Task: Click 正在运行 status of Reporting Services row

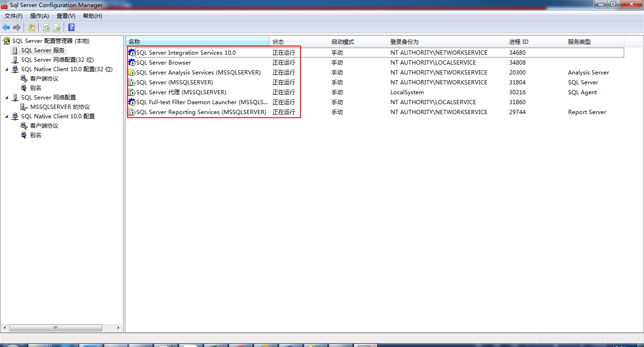Action: coord(284,112)
